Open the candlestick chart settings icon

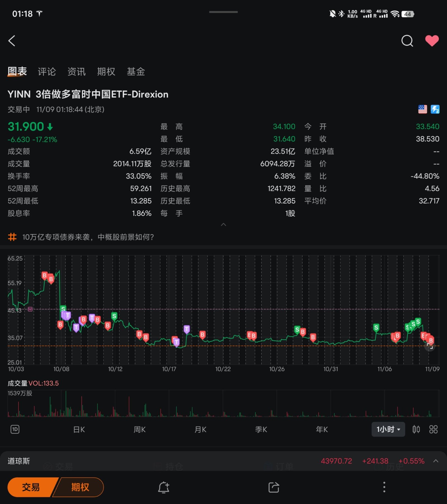tap(416, 429)
